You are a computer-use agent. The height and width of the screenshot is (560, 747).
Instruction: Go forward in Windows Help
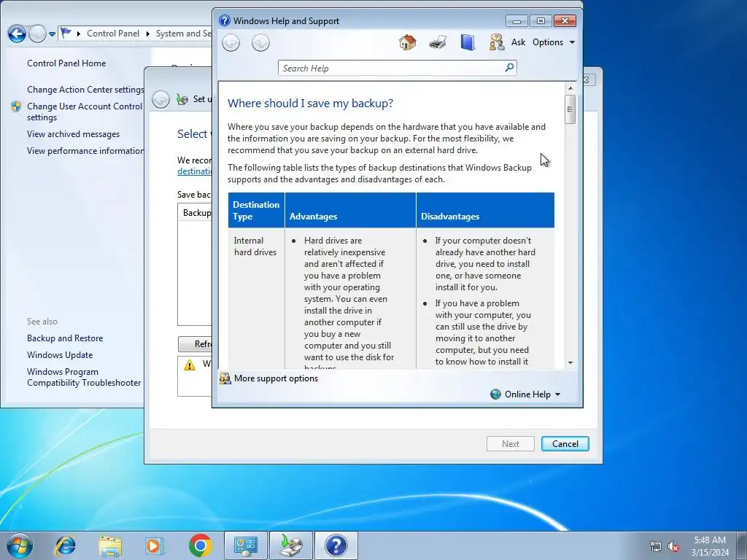click(260, 43)
